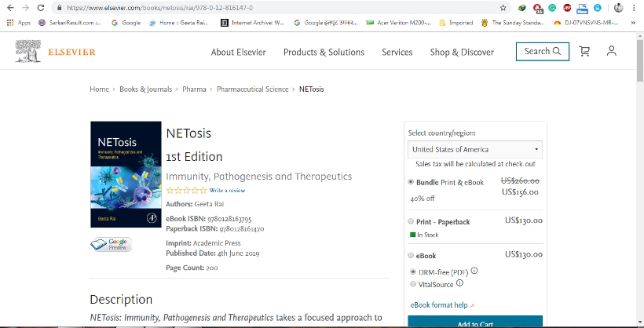Open the user account icon

click(612, 51)
